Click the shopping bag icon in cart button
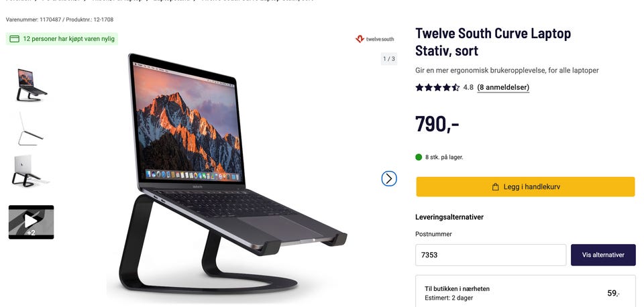644x307 pixels. pyautogui.click(x=496, y=187)
